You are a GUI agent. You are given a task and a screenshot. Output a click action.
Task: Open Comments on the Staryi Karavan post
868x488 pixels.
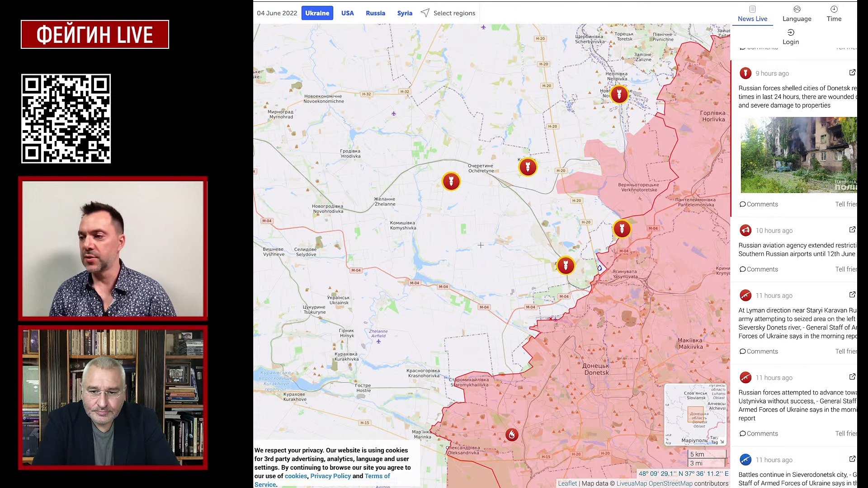coord(759,352)
